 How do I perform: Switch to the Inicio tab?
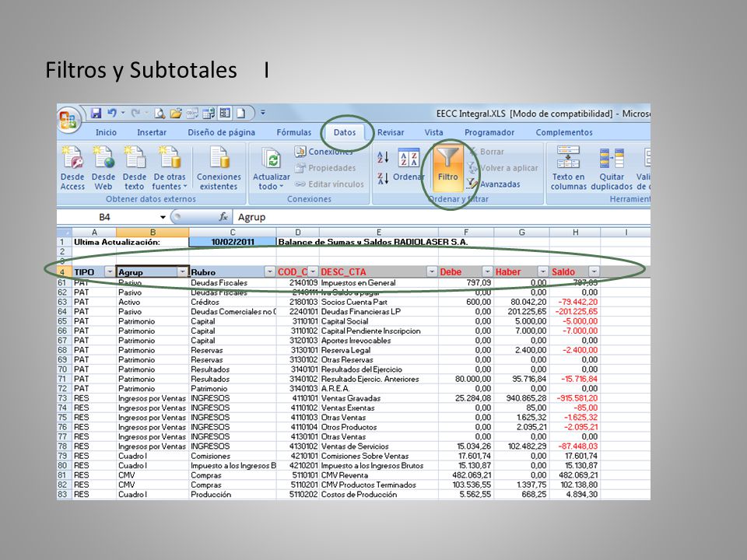click(x=106, y=132)
